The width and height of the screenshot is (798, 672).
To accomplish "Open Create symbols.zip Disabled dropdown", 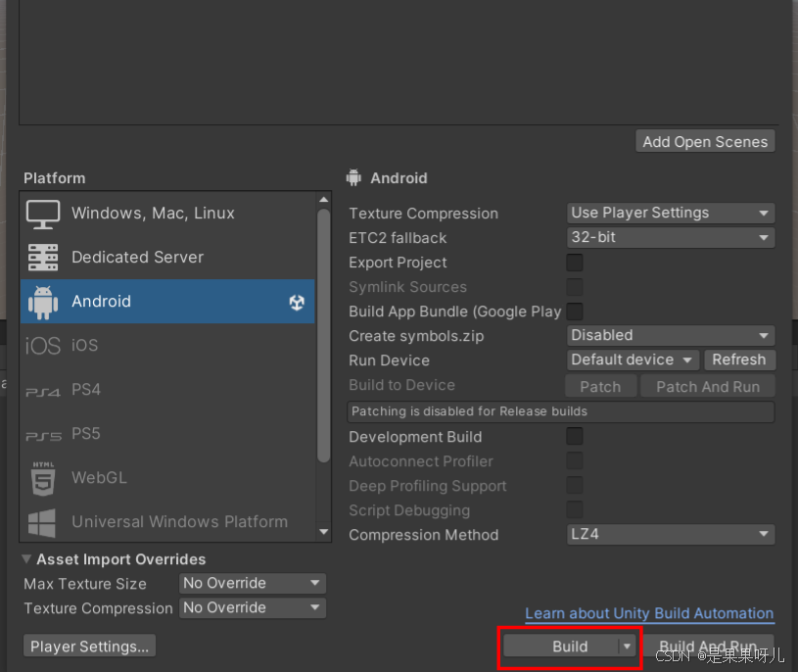I will 671,335.
